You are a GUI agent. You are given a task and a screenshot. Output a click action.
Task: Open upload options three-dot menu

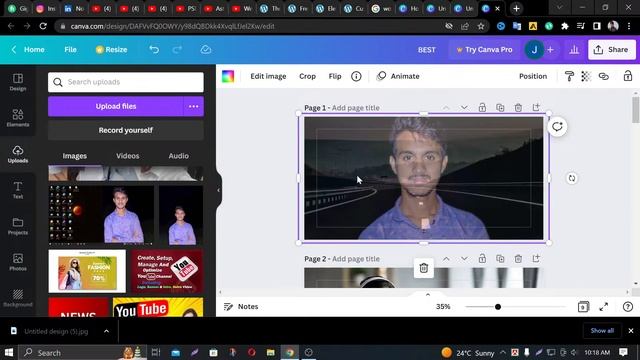(193, 106)
